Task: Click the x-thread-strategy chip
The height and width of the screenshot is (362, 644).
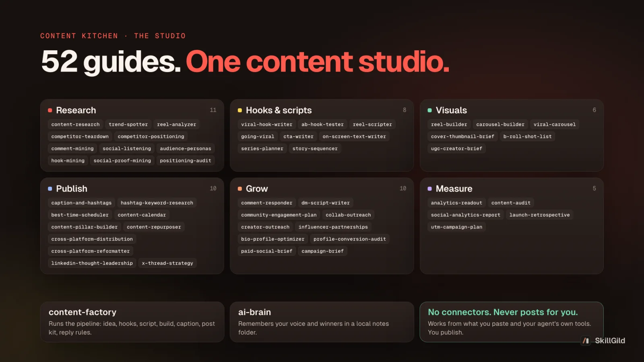Action: click(167, 263)
